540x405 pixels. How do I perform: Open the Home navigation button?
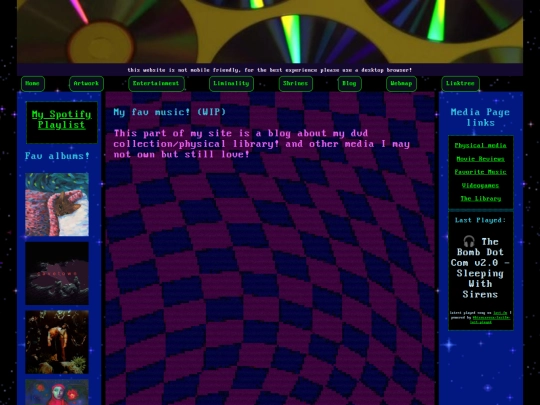[33, 84]
